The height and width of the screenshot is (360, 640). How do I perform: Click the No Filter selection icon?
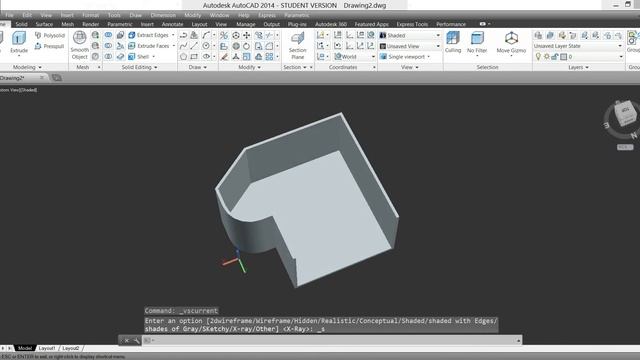point(477,42)
